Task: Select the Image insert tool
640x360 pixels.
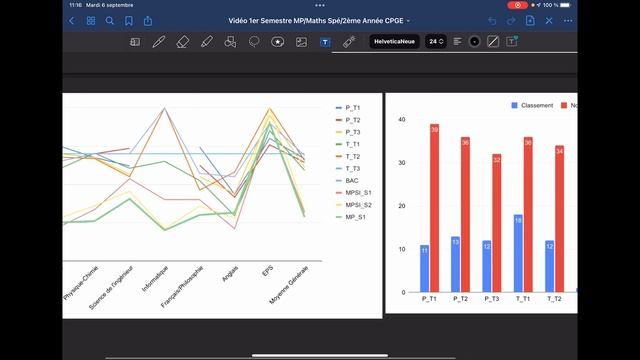Action: pyautogui.click(x=301, y=42)
